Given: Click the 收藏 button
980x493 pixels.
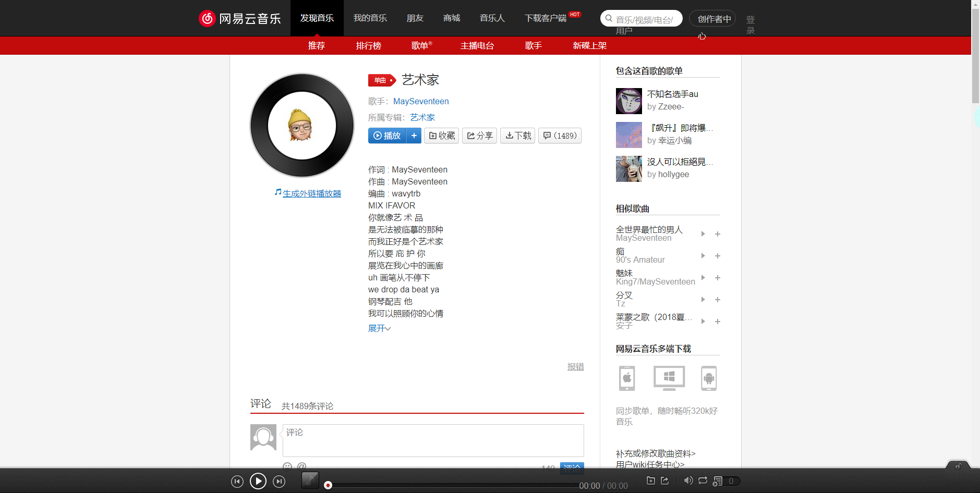Looking at the screenshot, I should coord(441,135).
